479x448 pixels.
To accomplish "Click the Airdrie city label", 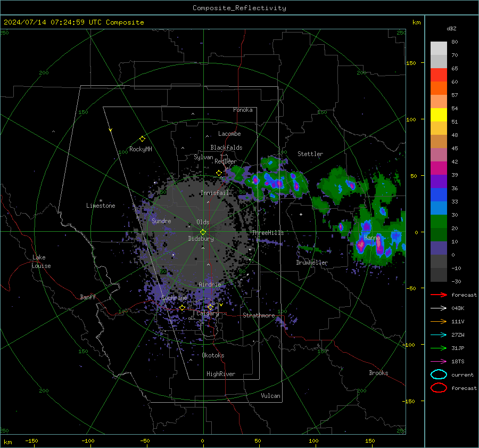I will pos(210,284).
